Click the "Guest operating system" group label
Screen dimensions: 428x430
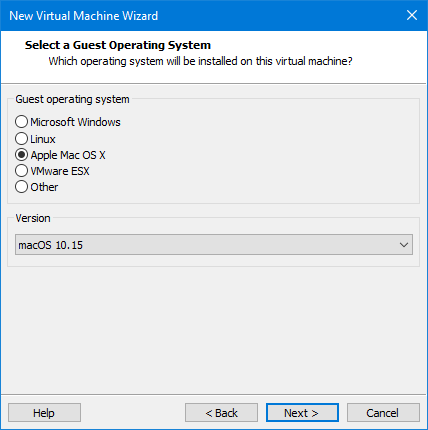tap(72, 99)
